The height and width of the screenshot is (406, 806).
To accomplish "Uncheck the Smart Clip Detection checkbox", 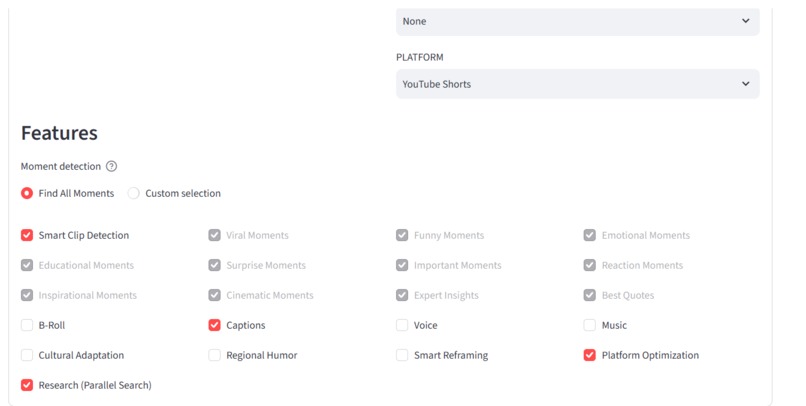I will click(27, 235).
